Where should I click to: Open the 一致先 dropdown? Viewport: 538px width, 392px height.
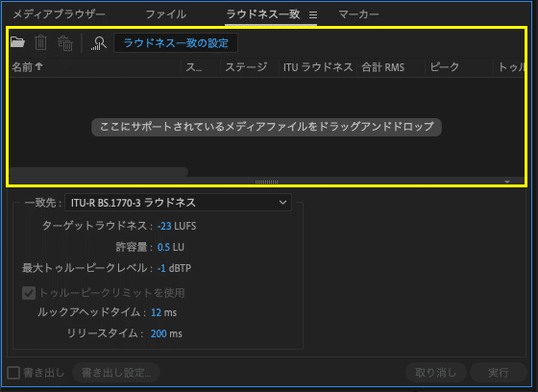click(x=178, y=203)
